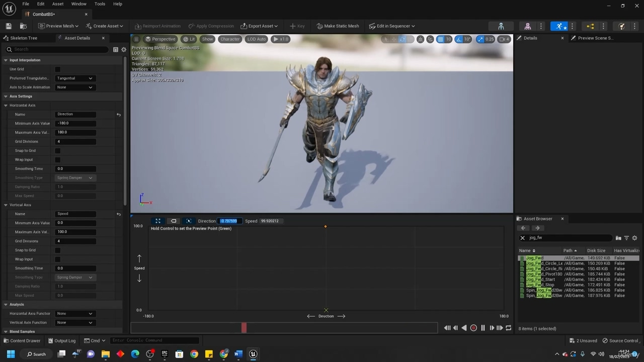Toggle playback looping
The height and width of the screenshot is (362, 644).
(509, 328)
